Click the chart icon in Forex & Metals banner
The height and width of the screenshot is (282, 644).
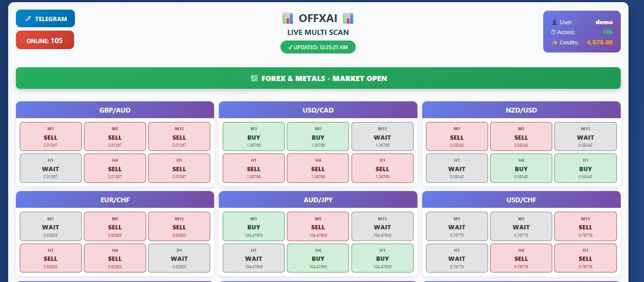point(254,78)
